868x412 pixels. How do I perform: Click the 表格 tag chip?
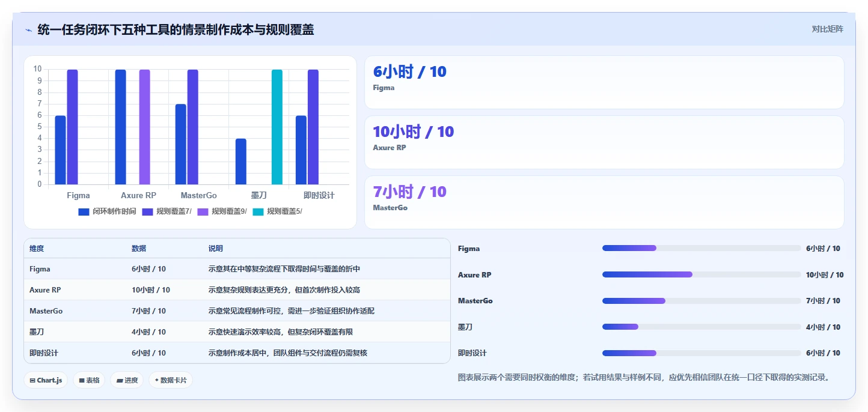pos(89,380)
